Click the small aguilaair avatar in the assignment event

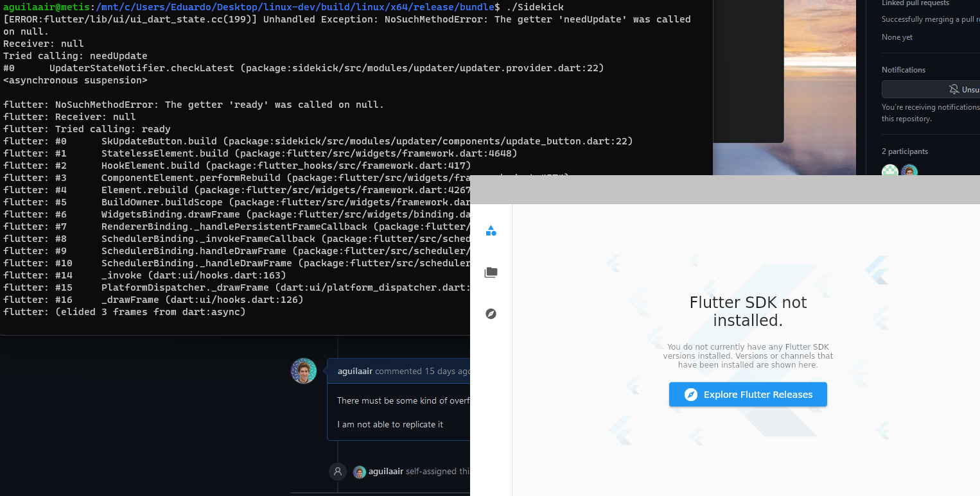pyautogui.click(x=359, y=471)
